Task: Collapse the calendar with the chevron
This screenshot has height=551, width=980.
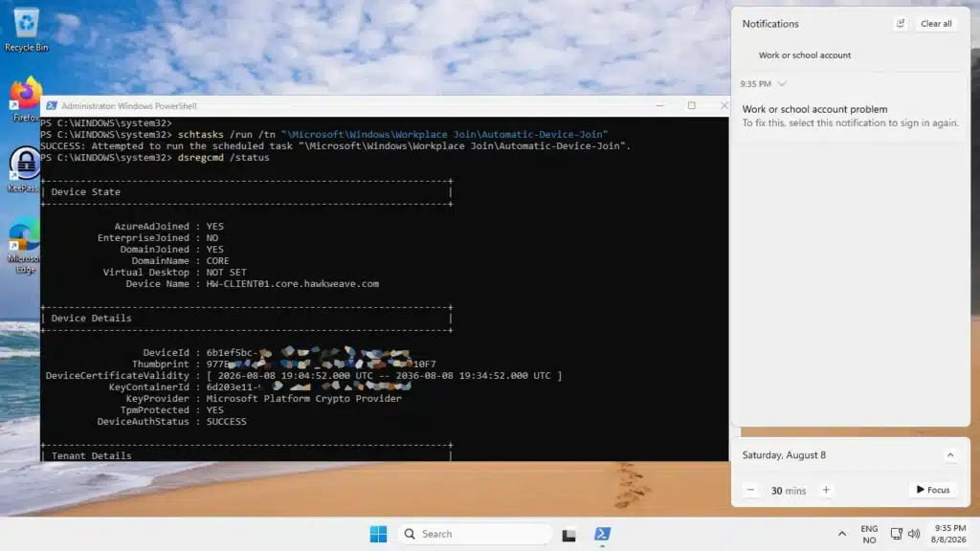Action: click(950, 454)
